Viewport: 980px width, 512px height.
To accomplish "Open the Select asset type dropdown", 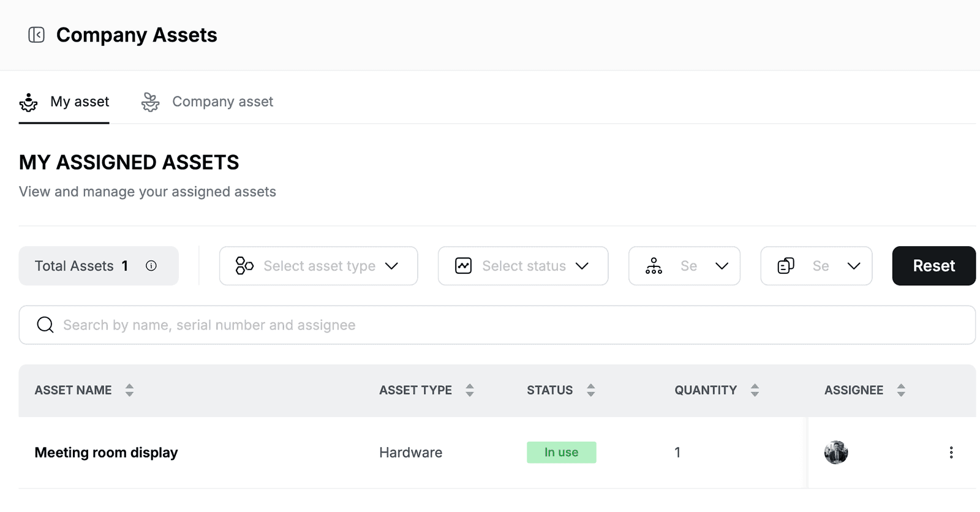I will (318, 266).
